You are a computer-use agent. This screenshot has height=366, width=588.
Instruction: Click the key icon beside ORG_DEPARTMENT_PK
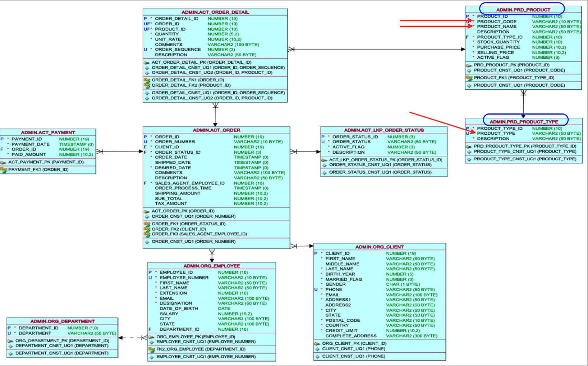pyautogui.click(x=10, y=341)
